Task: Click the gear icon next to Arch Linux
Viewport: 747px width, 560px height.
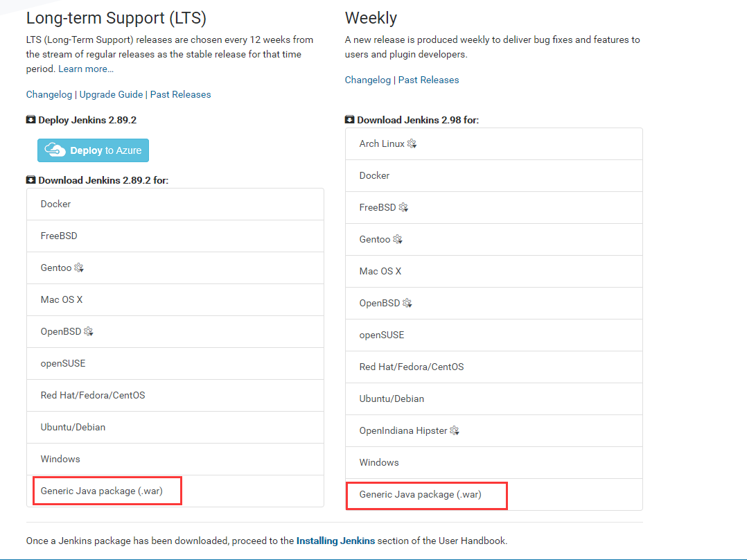Action: click(x=412, y=144)
